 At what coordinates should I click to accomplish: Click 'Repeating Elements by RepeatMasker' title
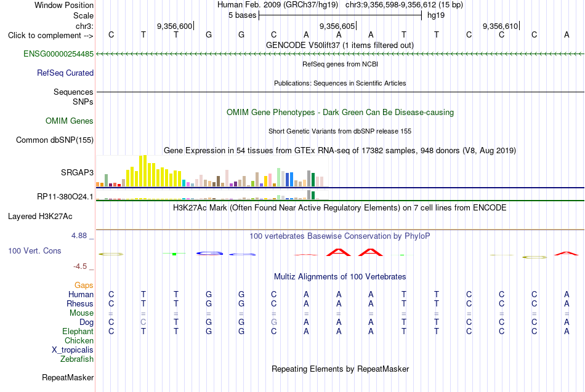(340, 369)
